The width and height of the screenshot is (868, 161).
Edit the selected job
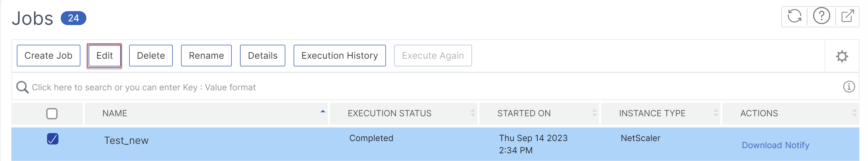pos(104,56)
